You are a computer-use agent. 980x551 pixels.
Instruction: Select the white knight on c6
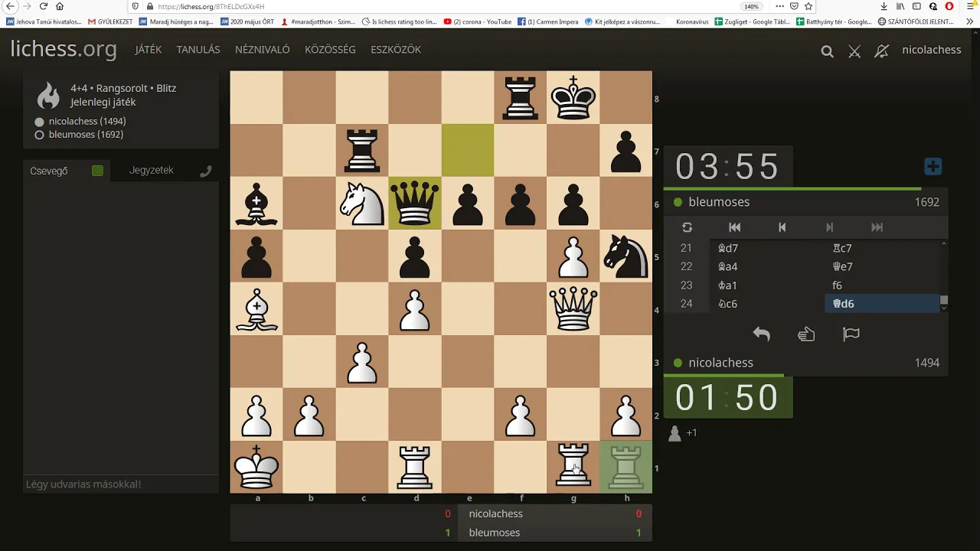click(362, 203)
